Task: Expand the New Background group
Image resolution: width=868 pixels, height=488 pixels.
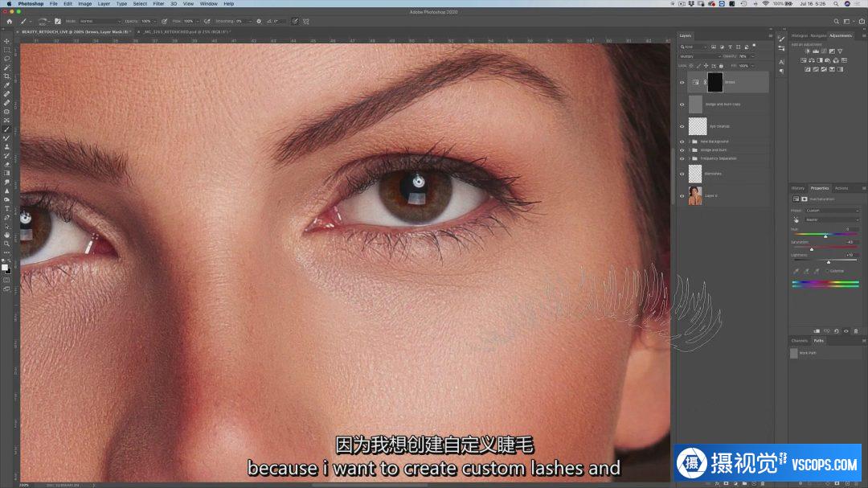Action: [690, 141]
